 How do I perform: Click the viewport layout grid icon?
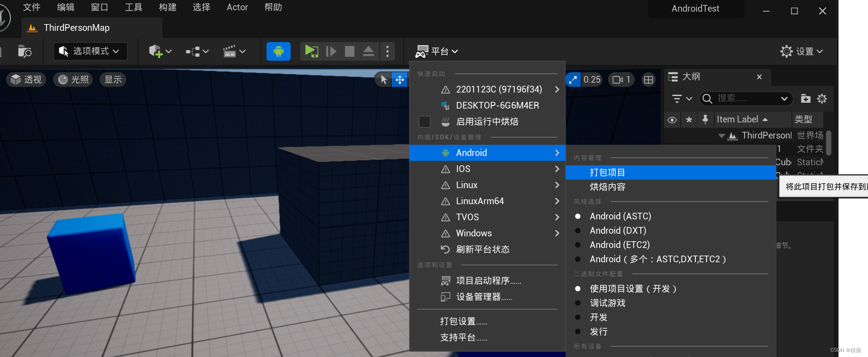648,80
